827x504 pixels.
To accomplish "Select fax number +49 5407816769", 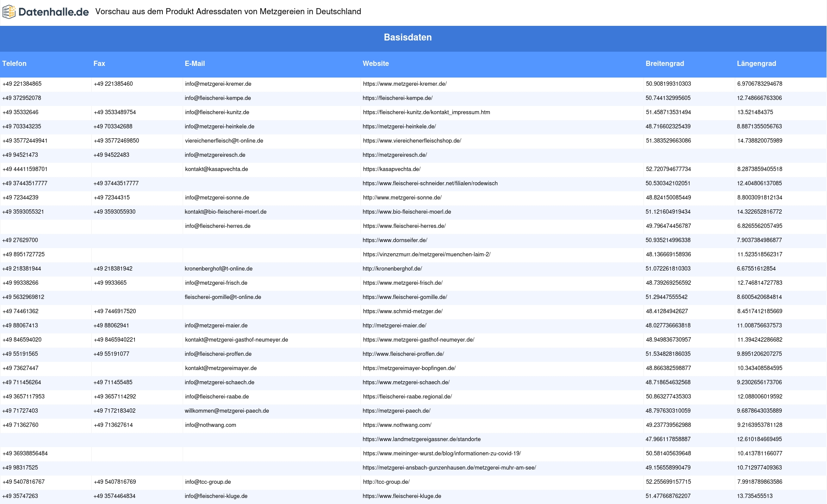I will pyautogui.click(x=115, y=482).
